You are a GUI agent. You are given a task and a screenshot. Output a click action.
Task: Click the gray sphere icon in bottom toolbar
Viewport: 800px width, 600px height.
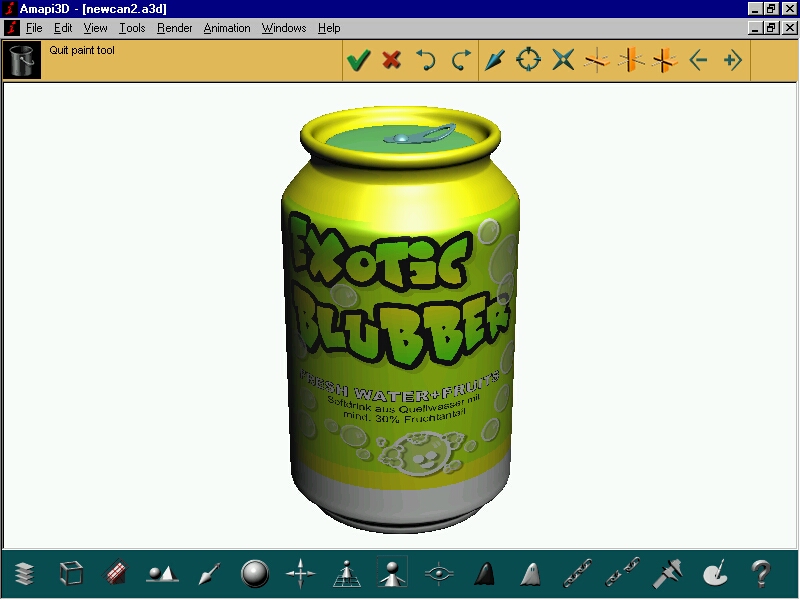pyautogui.click(x=255, y=574)
